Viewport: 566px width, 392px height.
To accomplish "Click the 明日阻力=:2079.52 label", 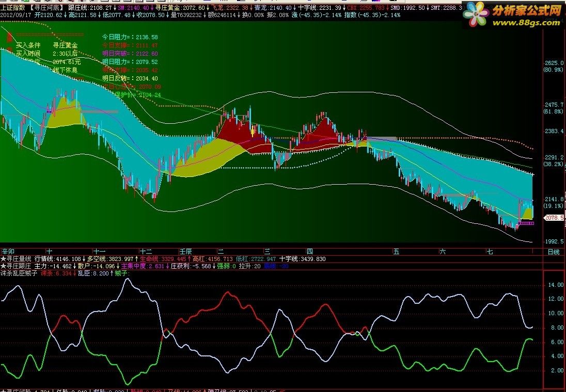I will tap(130, 62).
